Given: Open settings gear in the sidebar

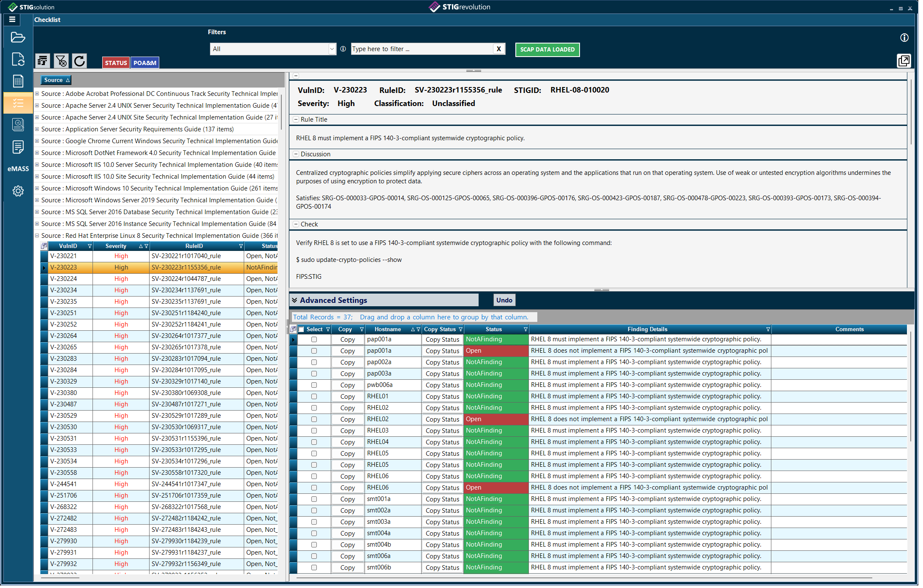Looking at the screenshot, I should pos(18,191).
